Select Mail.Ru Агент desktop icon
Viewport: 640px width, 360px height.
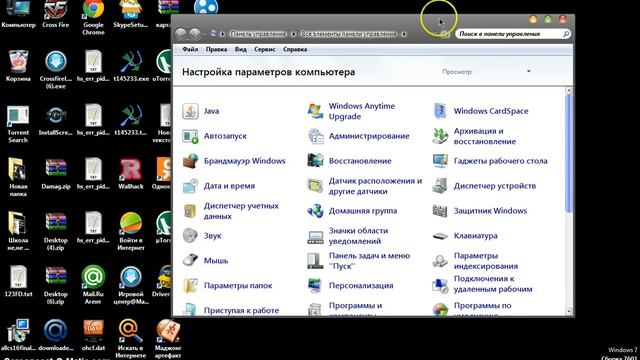[93, 285]
